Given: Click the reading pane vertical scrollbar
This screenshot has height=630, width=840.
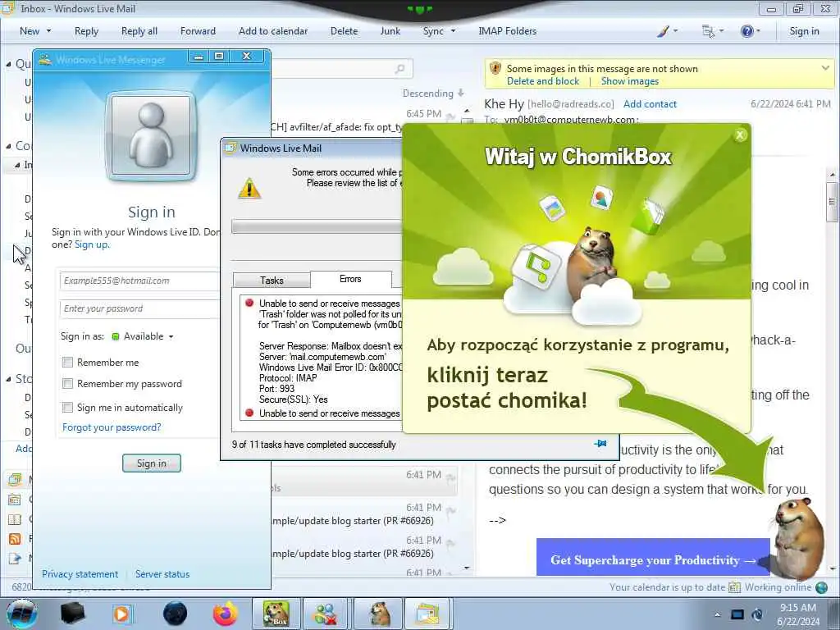Looking at the screenshot, I should pos(832,371).
